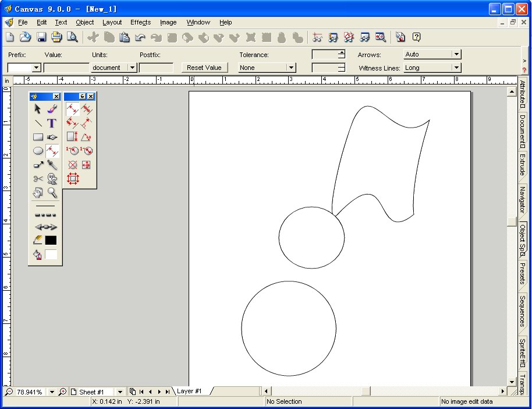Open the pen stroke width line setting
Screen dimensions: 532x409
[x=45, y=206]
